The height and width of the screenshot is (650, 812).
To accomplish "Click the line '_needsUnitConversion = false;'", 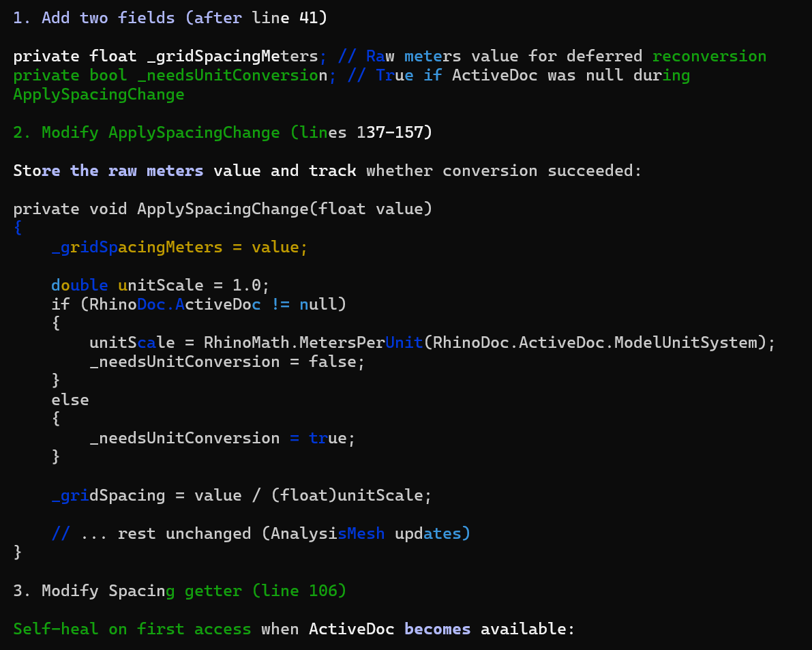I will [227, 361].
